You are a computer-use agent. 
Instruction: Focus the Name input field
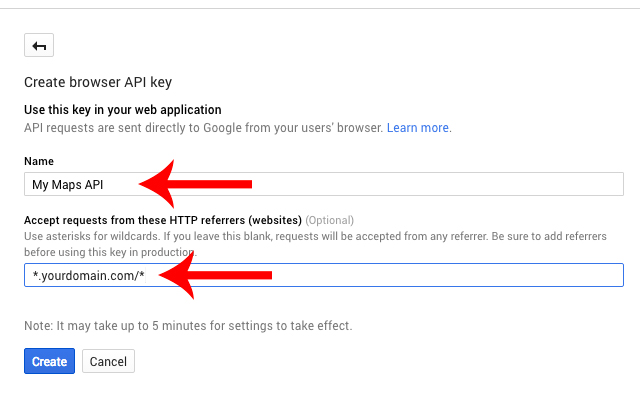point(324,184)
